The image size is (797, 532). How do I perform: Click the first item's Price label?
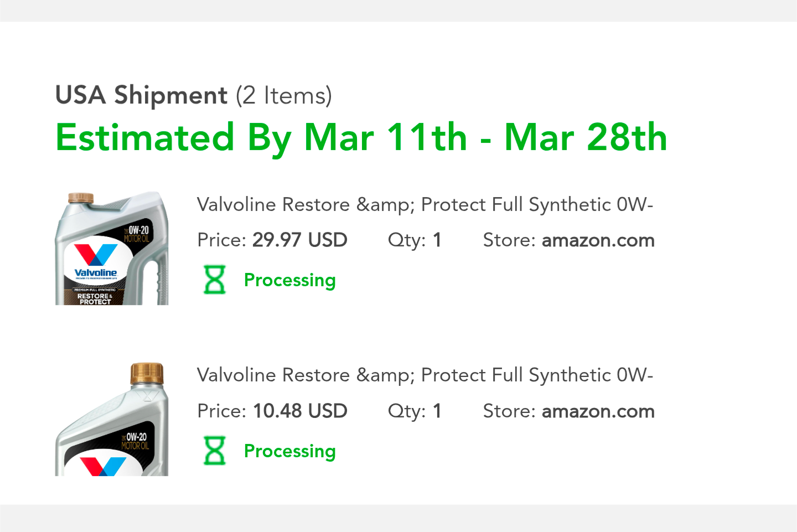click(222, 240)
